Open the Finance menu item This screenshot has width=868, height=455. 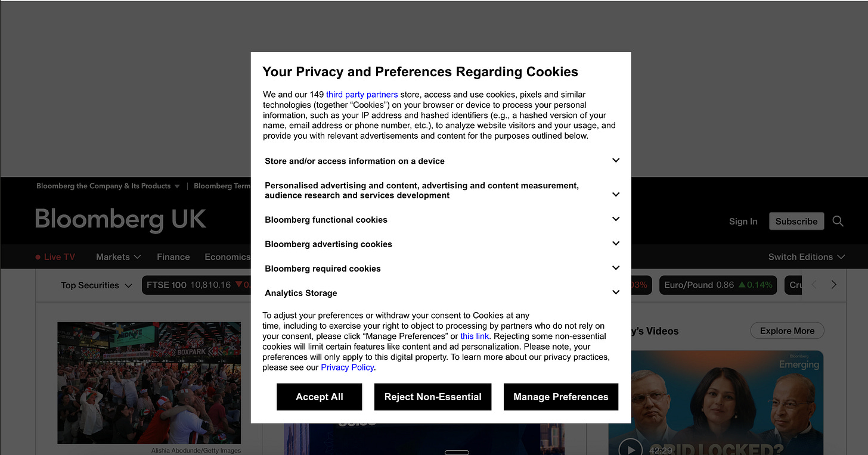[173, 257]
